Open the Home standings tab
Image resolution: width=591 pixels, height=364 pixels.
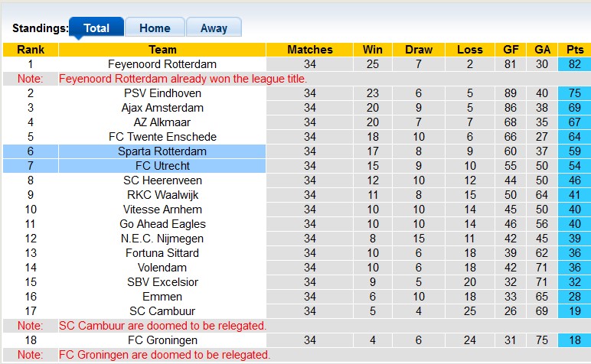click(x=155, y=28)
